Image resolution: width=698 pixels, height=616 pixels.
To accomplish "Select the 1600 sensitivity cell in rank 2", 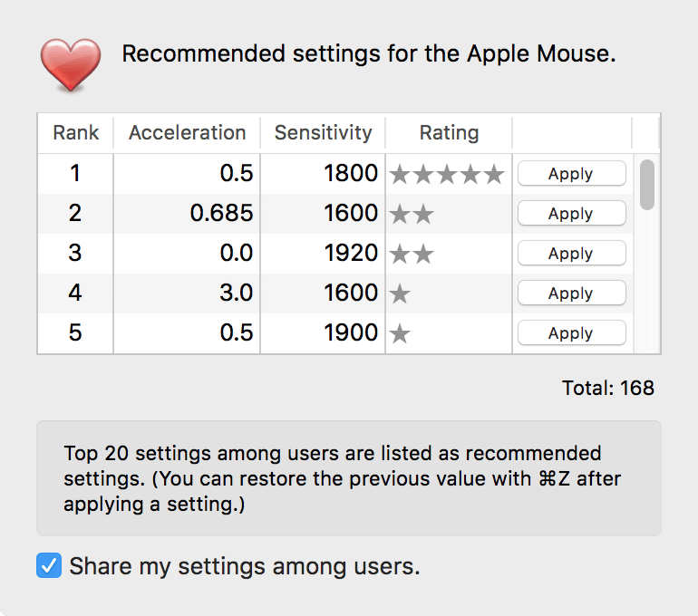I will [350, 214].
